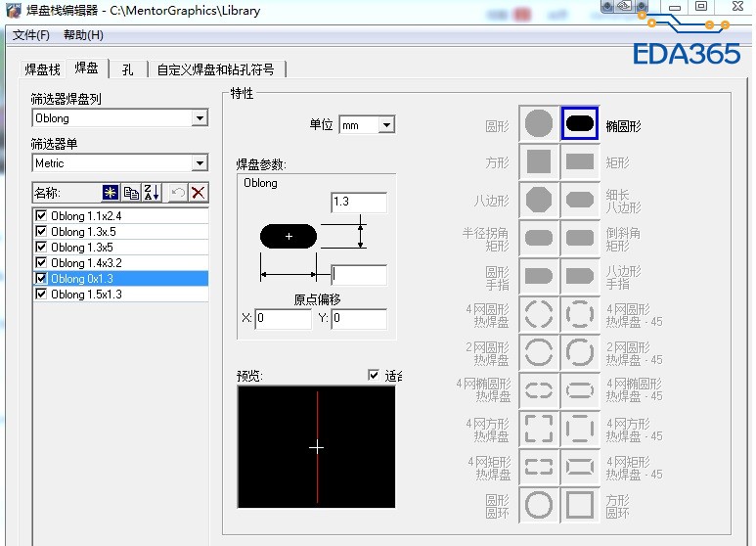
Task: Click the origin offset Y field
Action: (359, 318)
